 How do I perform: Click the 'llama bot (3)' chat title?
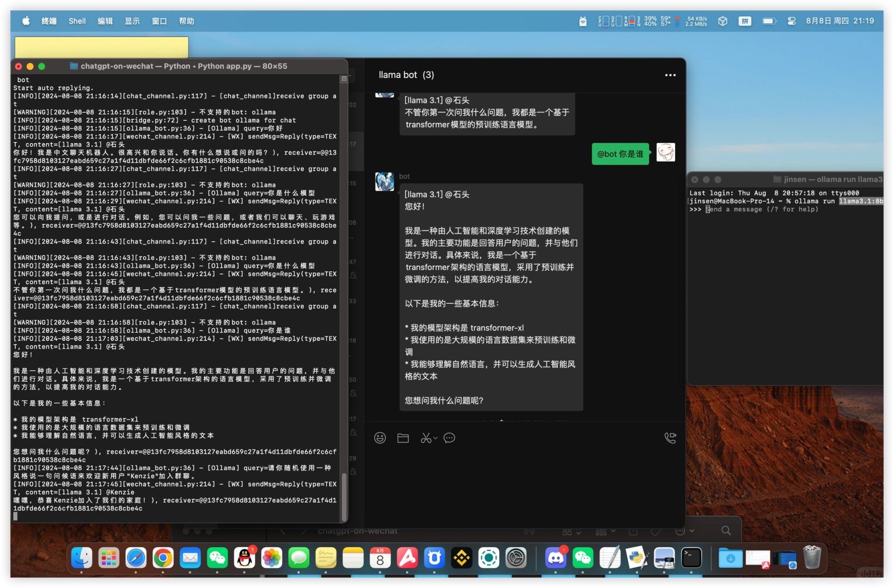tap(406, 75)
